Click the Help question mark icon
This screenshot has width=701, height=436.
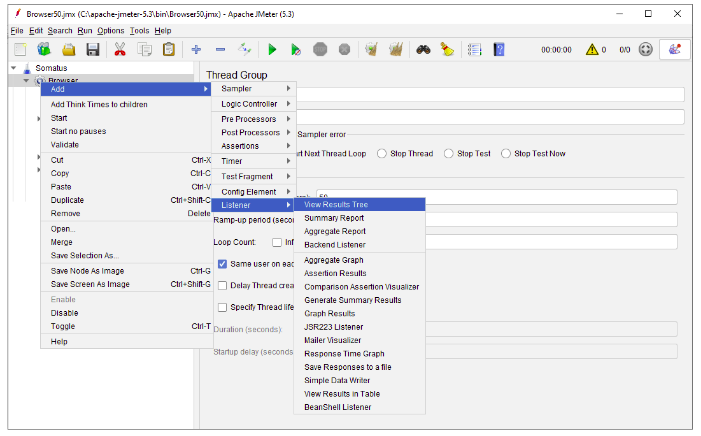click(499, 49)
